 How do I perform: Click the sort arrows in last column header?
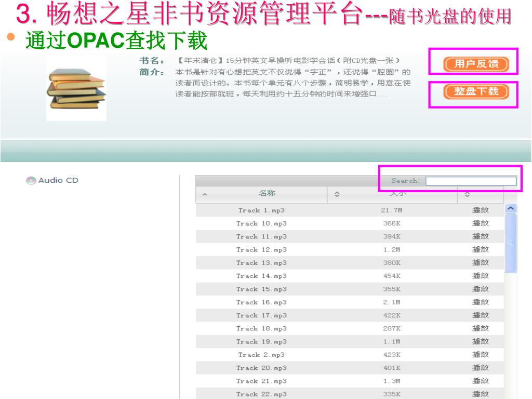[467, 194]
